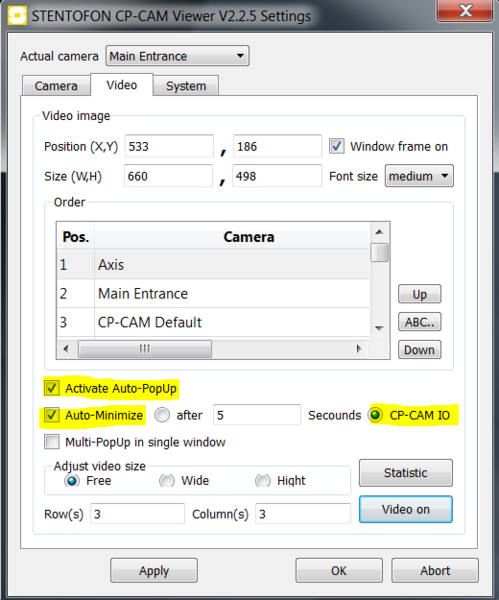Toggle the Window frame on checkbox

tap(337, 146)
